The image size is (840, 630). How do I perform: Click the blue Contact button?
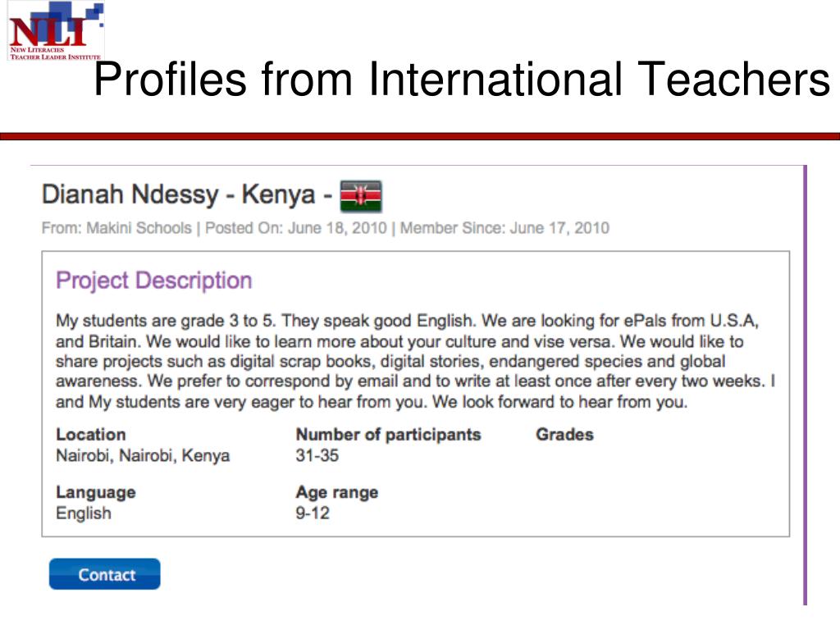coord(104,573)
